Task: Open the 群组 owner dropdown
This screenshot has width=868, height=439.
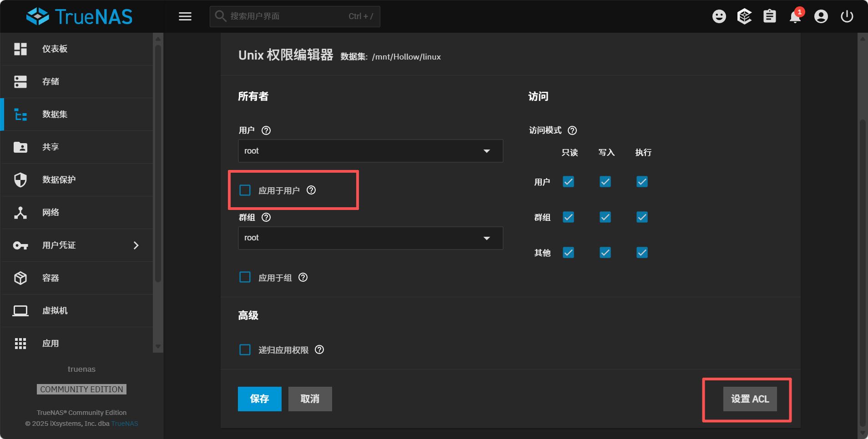Action: [x=370, y=238]
